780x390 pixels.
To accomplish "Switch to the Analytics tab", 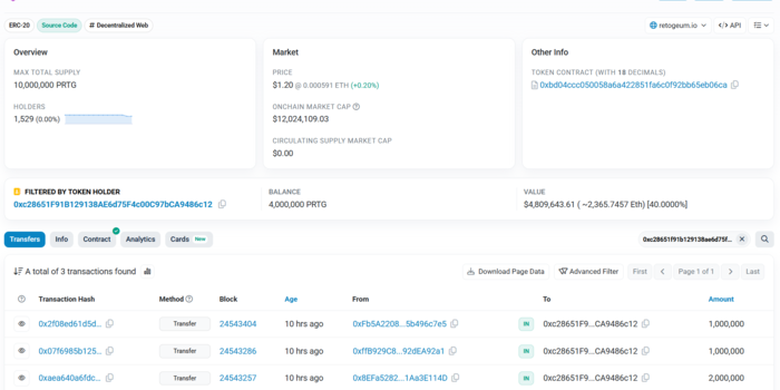I will coord(140,239).
